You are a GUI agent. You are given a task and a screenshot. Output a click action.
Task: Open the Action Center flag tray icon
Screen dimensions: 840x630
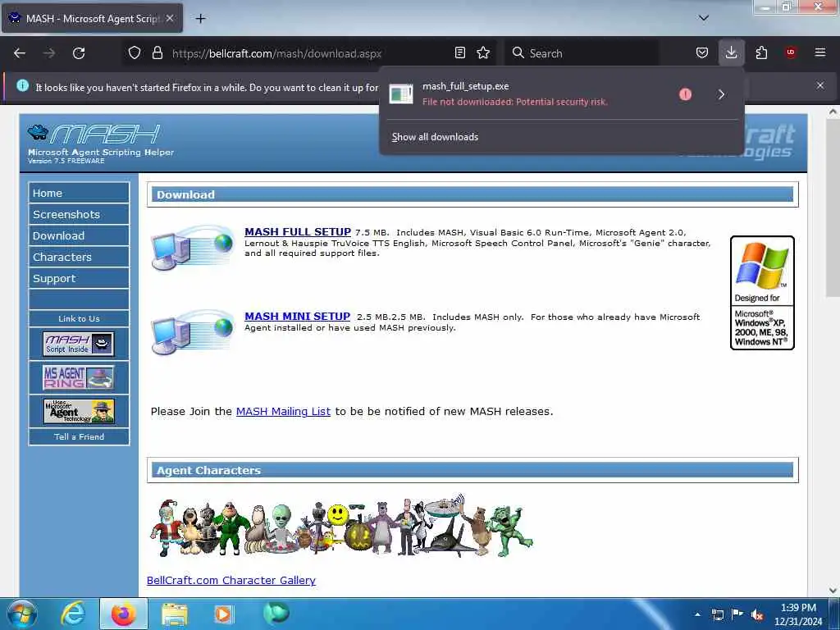pyautogui.click(x=737, y=614)
